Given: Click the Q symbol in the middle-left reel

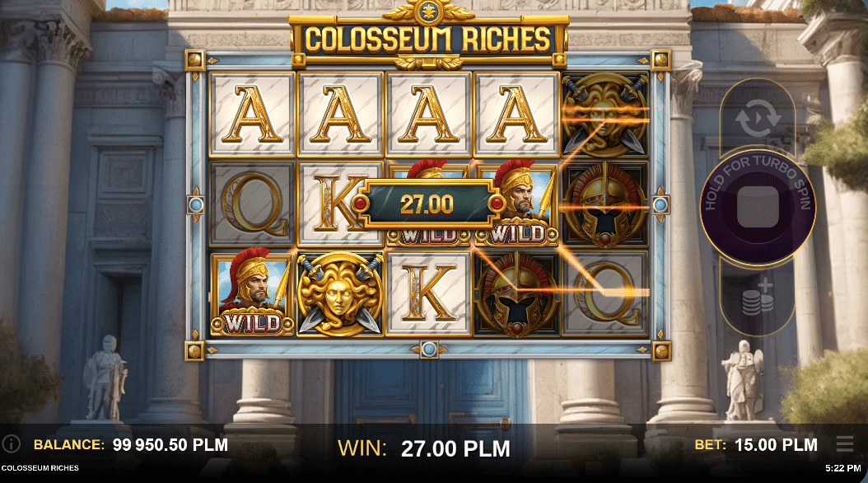Looking at the screenshot, I should pyautogui.click(x=252, y=204).
